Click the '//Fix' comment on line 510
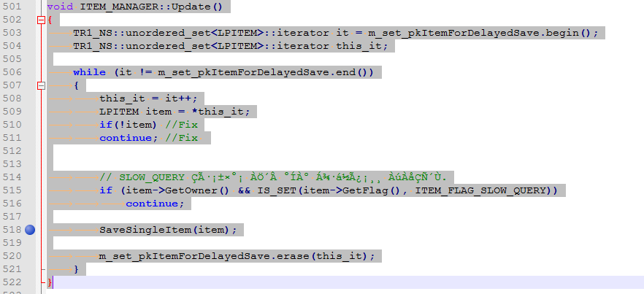The width and height of the screenshot is (644, 294). tap(182, 125)
